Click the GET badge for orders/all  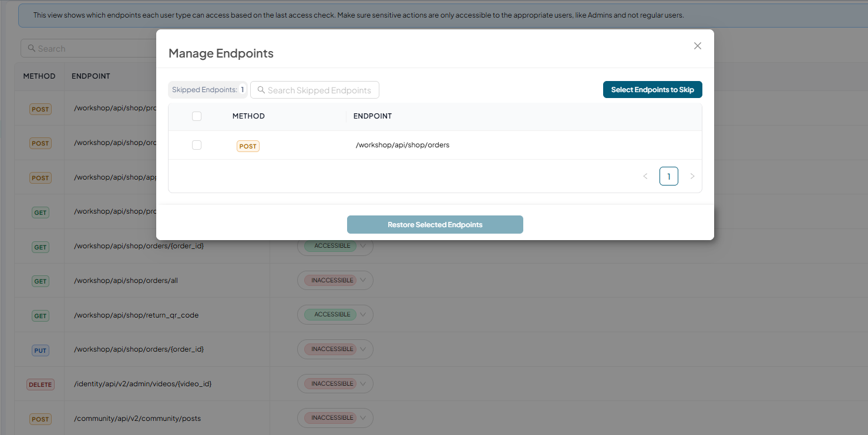tap(41, 281)
